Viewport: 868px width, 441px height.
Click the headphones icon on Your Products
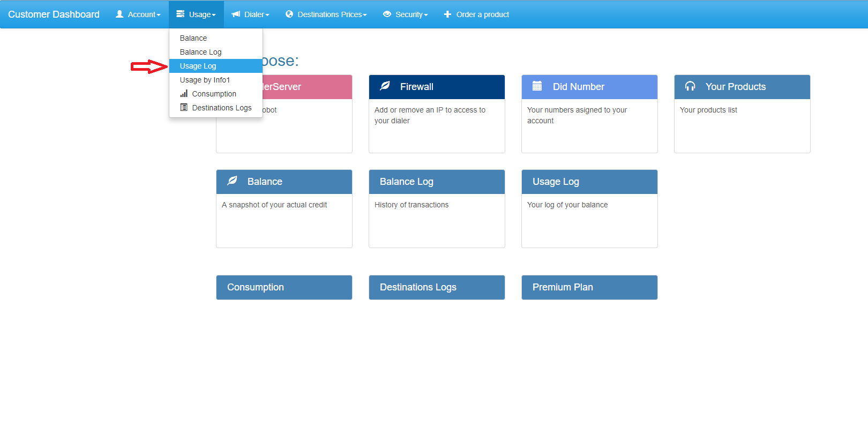pos(690,86)
